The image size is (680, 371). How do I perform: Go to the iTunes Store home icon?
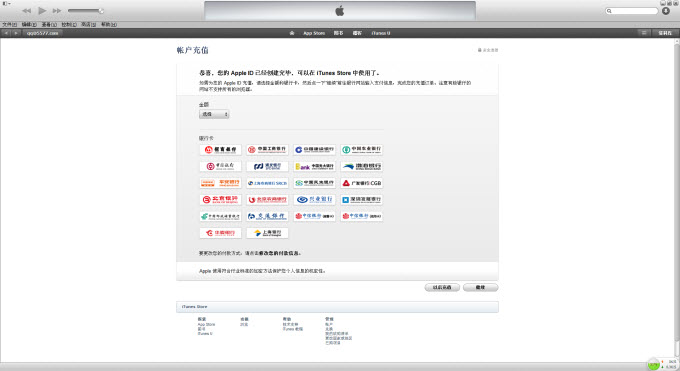pyautogui.click(x=291, y=33)
